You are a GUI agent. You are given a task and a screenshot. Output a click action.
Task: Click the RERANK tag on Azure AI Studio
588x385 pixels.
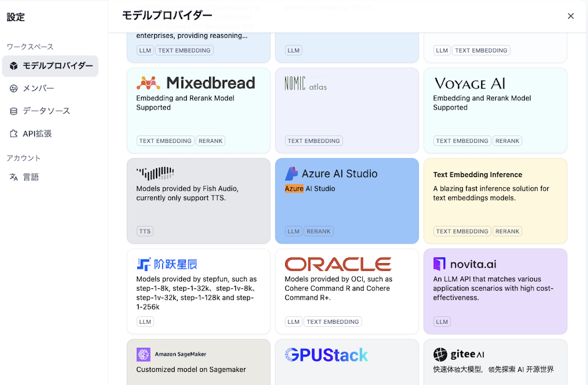(318, 231)
